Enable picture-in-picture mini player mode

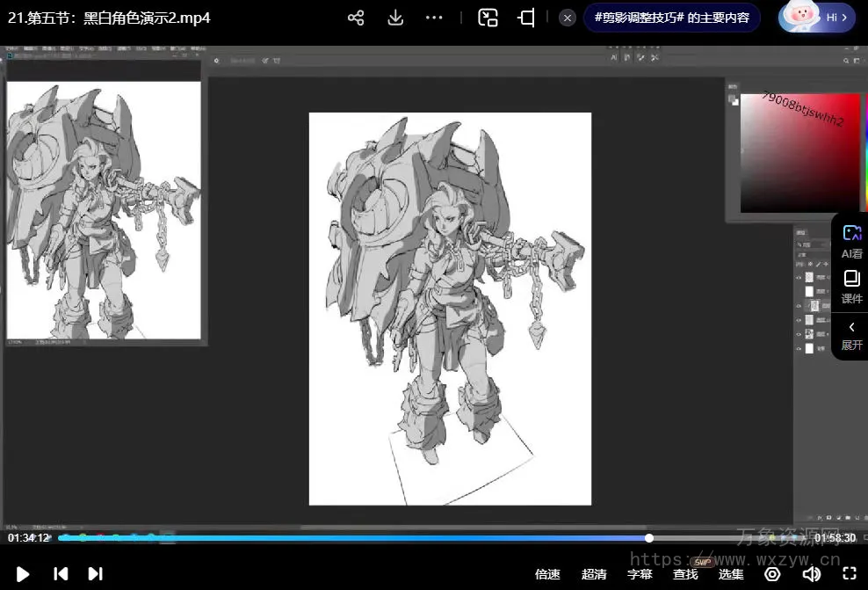click(x=488, y=18)
